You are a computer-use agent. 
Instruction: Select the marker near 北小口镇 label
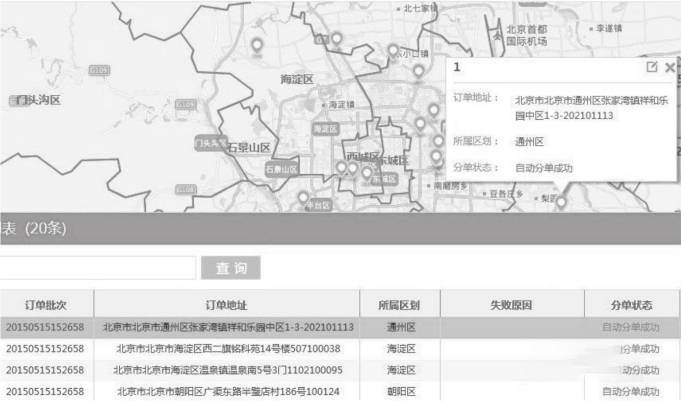click(393, 51)
